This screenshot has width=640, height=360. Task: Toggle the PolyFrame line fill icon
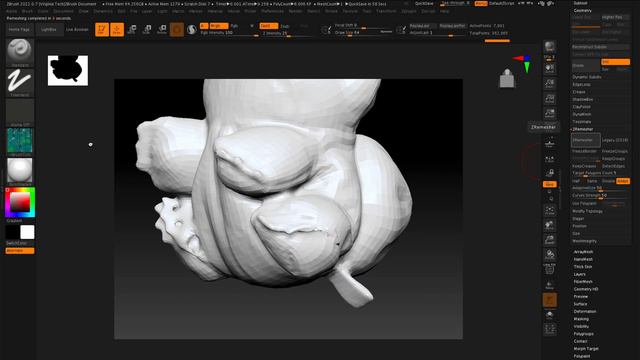(550, 270)
